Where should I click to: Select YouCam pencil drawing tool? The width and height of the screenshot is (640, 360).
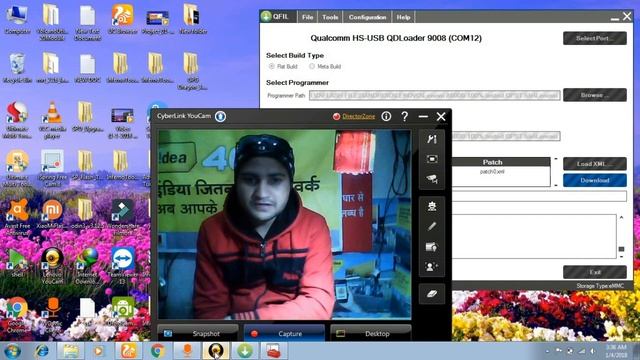tap(432, 226)
